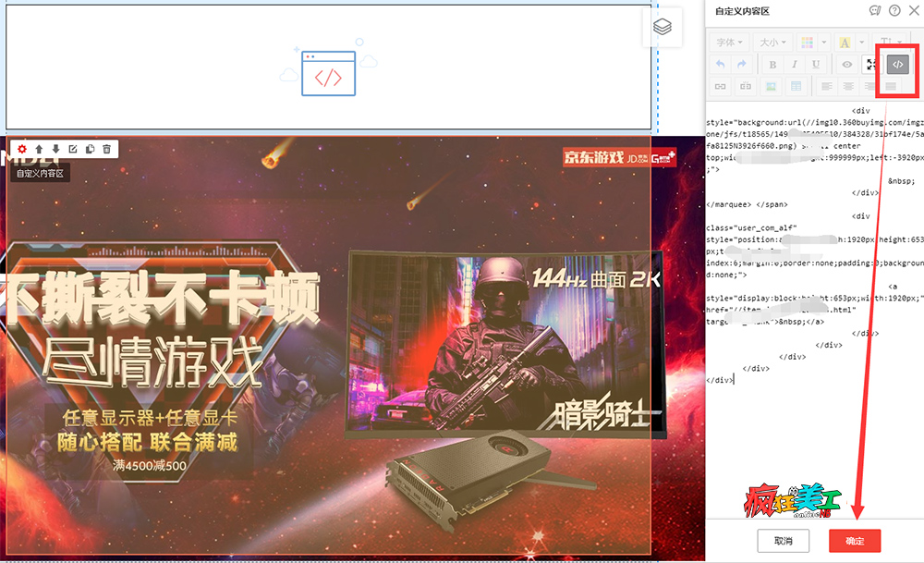Open the layers panel icon

(663, 27)
